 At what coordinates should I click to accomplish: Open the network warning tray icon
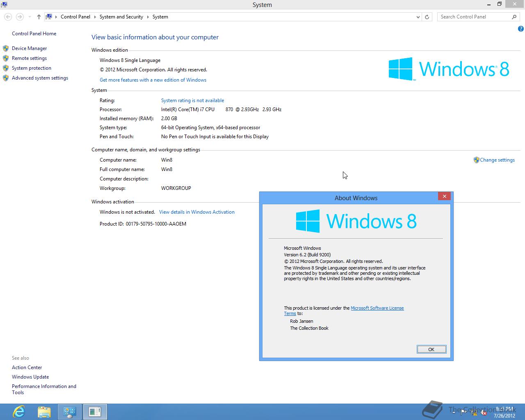(x=474, y=412)
